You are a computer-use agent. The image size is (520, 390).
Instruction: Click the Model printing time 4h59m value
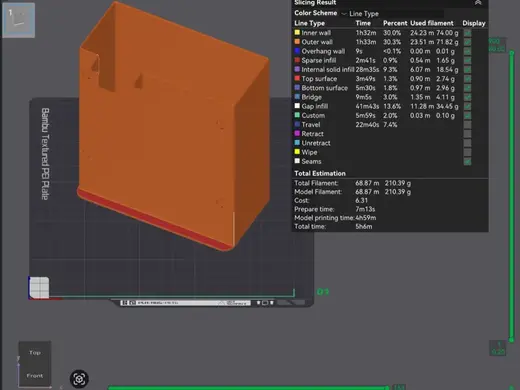click(x=366, y=218)
